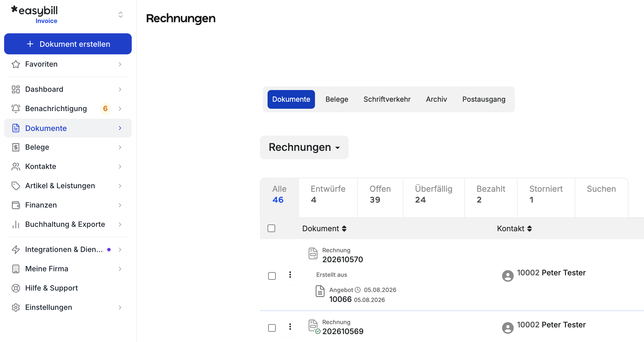Toggle the select-all checkbox in table header
The width and height of the screenshot is (644, 342).
click(271, 228)
